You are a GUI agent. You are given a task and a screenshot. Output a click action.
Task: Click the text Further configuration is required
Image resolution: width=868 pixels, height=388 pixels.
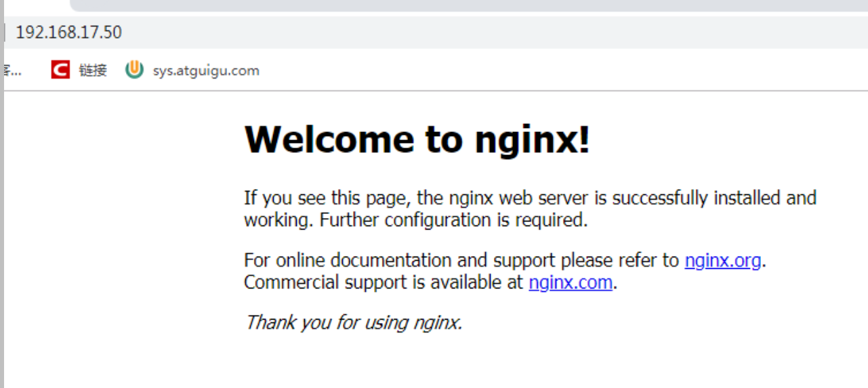(x=453, y=220)
